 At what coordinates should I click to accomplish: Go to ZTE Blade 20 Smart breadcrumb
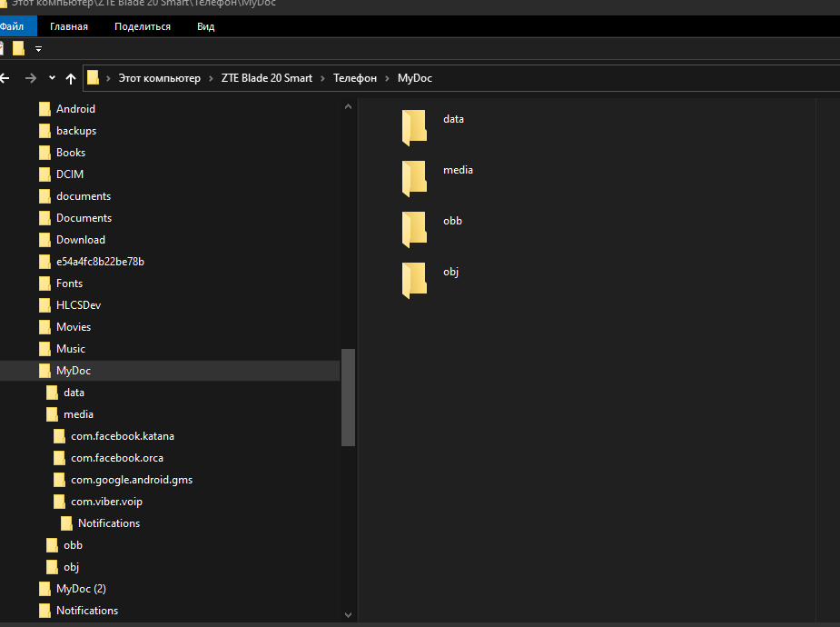(x=266, y=78)
